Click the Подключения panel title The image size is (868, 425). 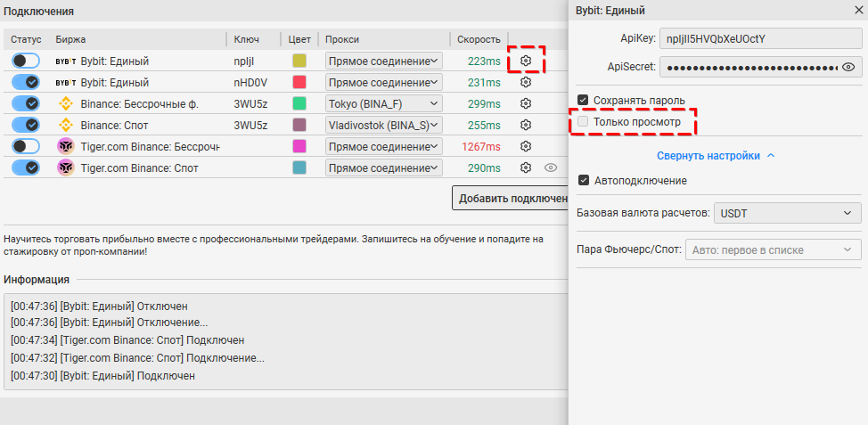(38, 11)
